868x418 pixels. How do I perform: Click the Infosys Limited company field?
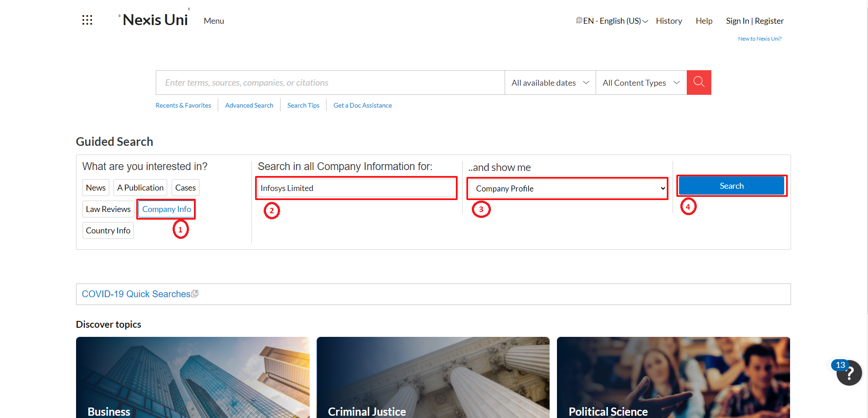tap(357, 188)
